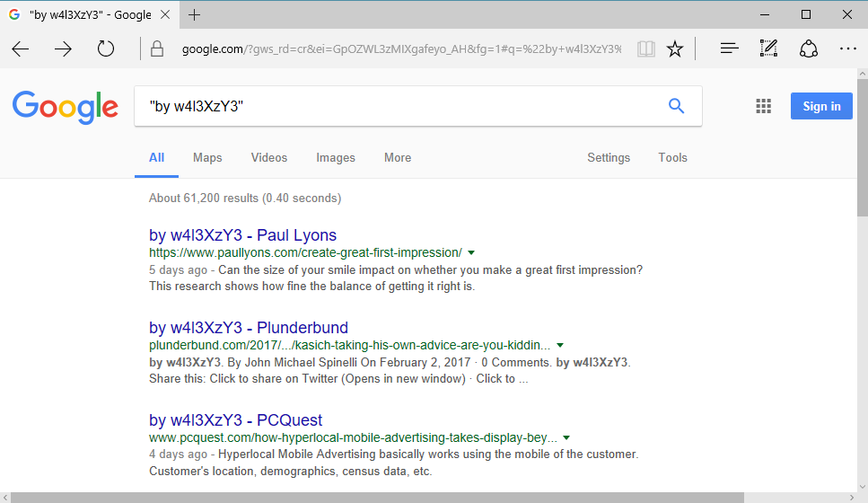Click the Google logo
Screen dimensions: 868x503
(x=66, y=107)
